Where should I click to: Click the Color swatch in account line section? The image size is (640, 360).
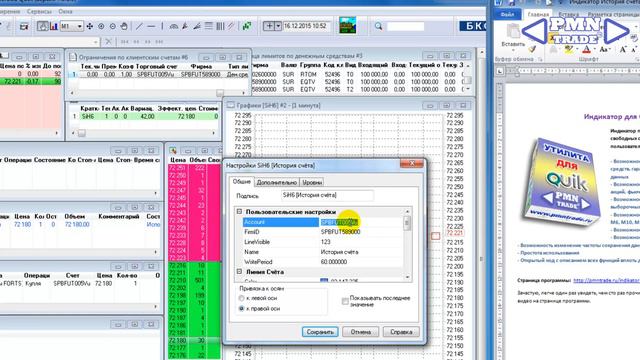pos(324,281)
